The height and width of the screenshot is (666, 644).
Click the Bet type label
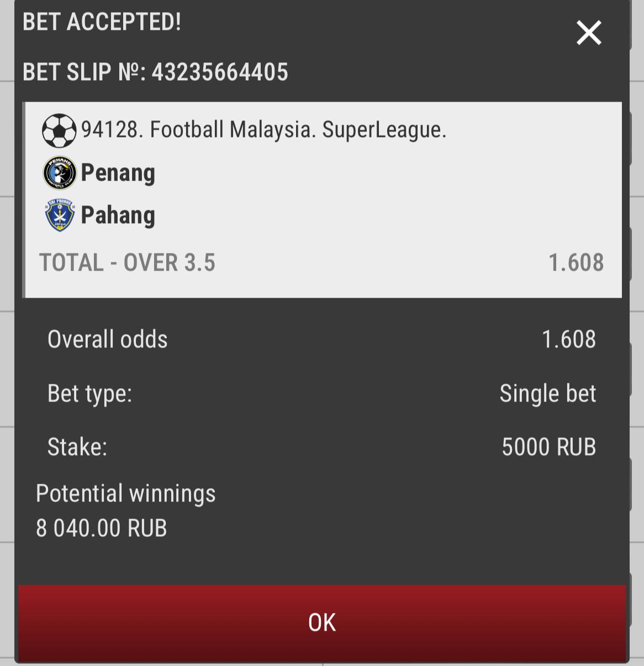89,394
